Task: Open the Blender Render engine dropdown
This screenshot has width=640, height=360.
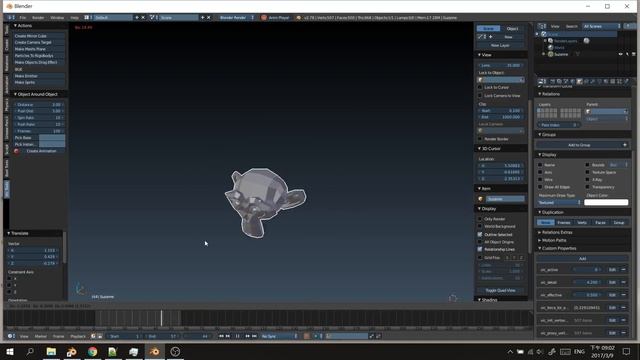Action: pyautogui.click(x=236, y=18)
